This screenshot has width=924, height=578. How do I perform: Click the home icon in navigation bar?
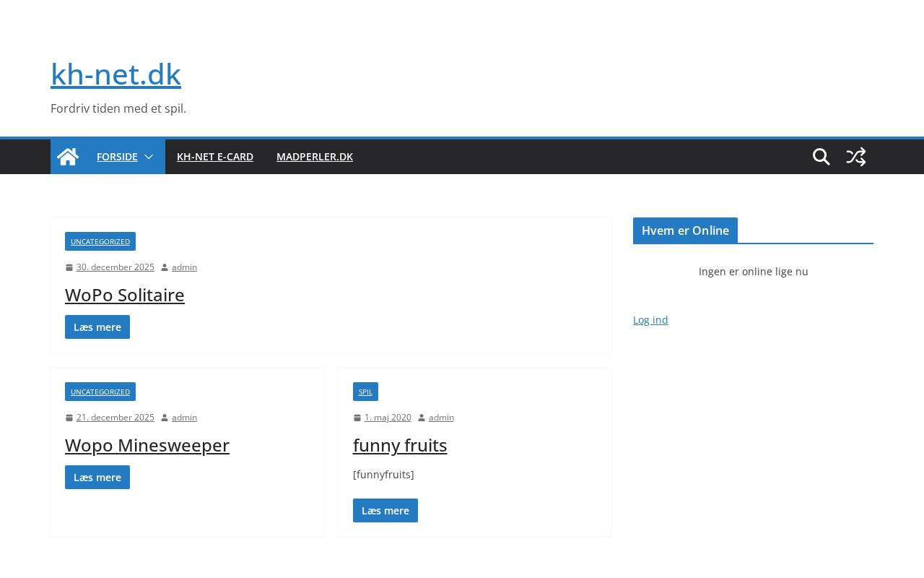(68, 157)
